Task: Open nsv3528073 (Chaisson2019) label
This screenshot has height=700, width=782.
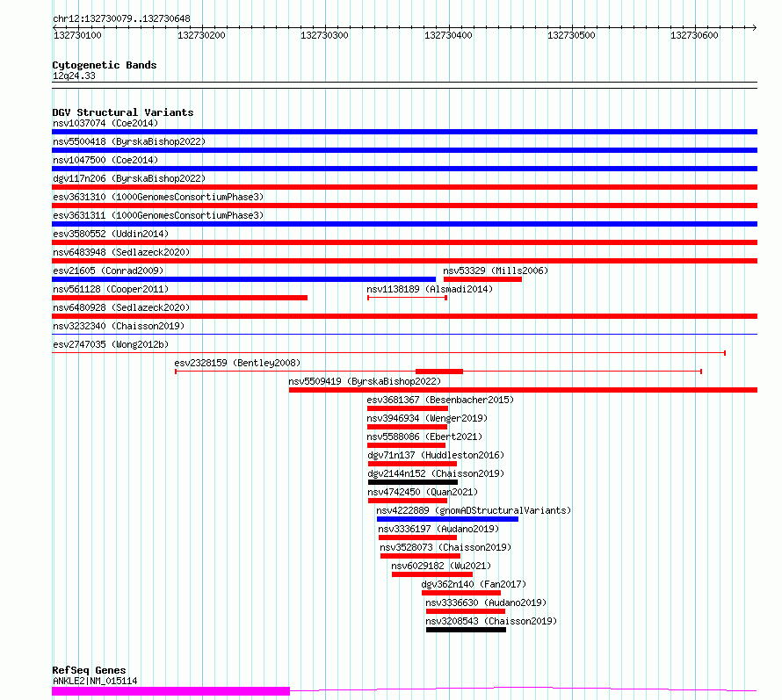Action: [x=445, y=547]
